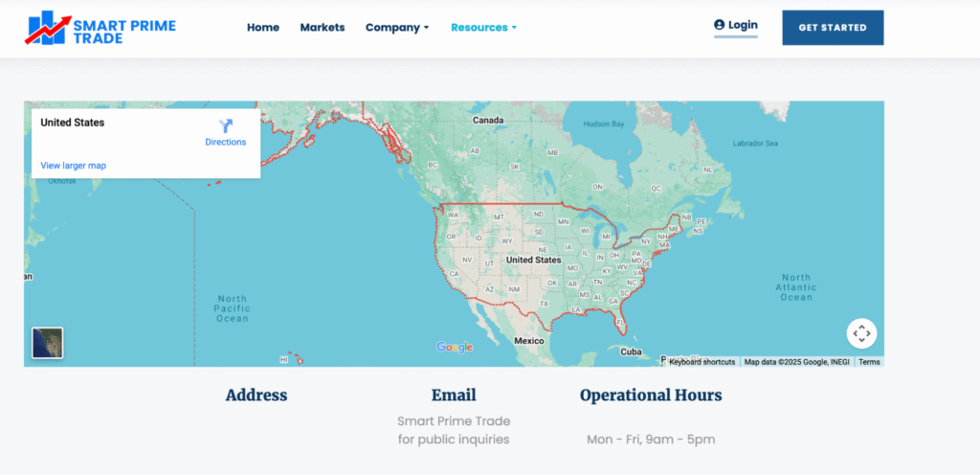This screenshot has height=475, width=980.
Task: Click the Cuba label on the map
Action: 631,351
